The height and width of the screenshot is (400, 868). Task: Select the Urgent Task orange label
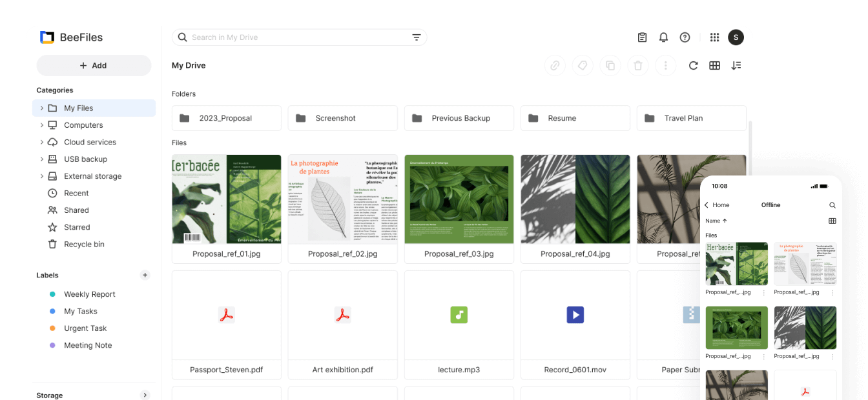[x=85, y=328]
